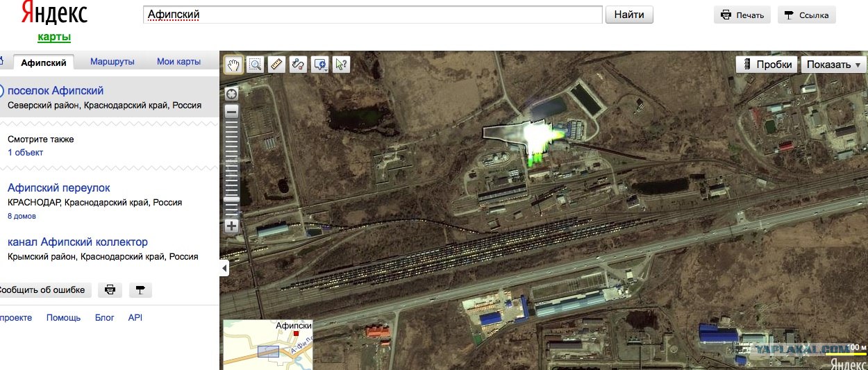The height and width of the screenshot is (370, 868).
Task: Click the signpost link icon in sidebar
Action: coord(140,290)
